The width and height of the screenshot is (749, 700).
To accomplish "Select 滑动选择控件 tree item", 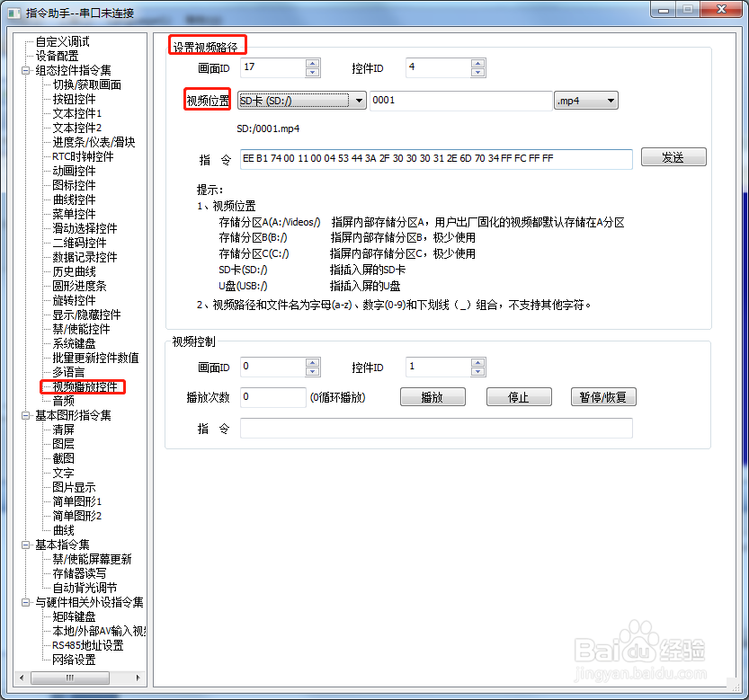I will click(x=85, y=228).
